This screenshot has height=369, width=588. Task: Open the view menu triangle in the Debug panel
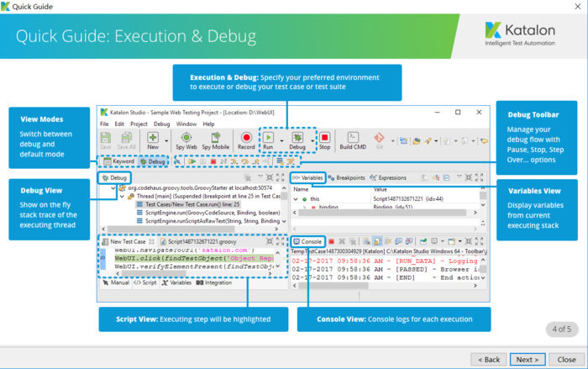(260, 177)
